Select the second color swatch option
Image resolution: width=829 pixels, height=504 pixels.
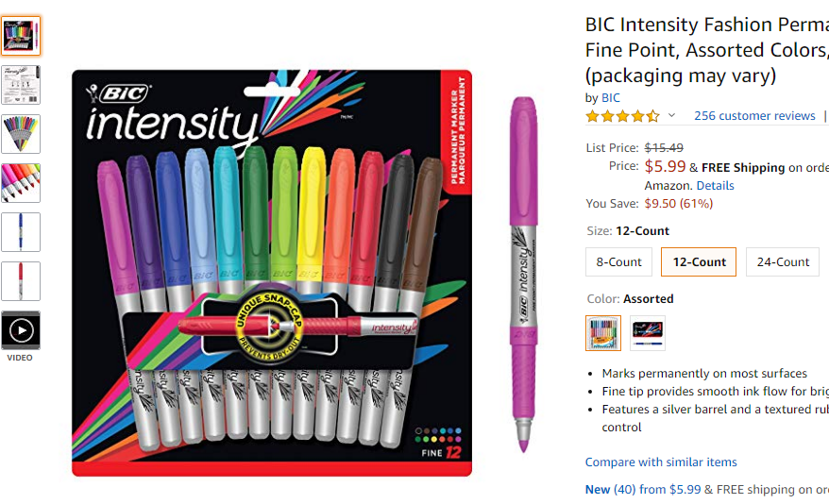648,333
